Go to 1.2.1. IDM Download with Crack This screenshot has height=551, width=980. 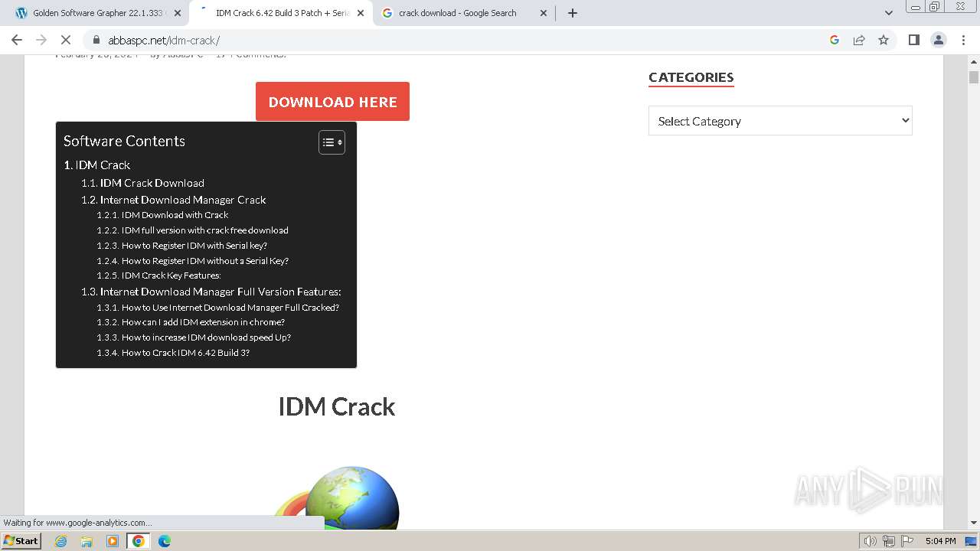(x=162, y=215)
